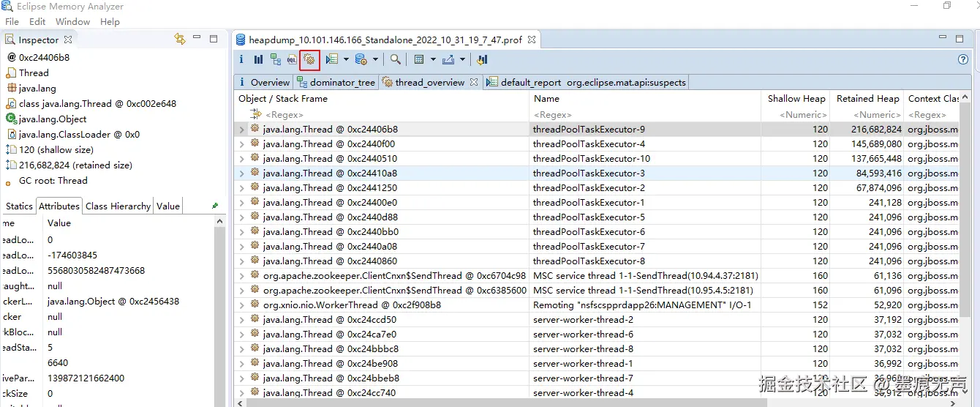Switch to the default_report suspects tab

click(x=586, y=82)
